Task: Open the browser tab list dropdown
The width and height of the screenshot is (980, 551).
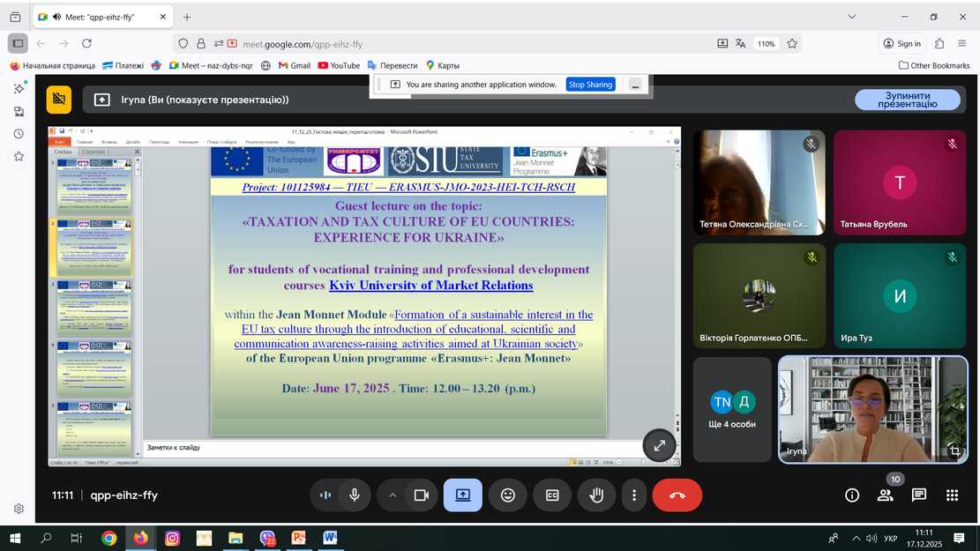Action: (851, 17)
